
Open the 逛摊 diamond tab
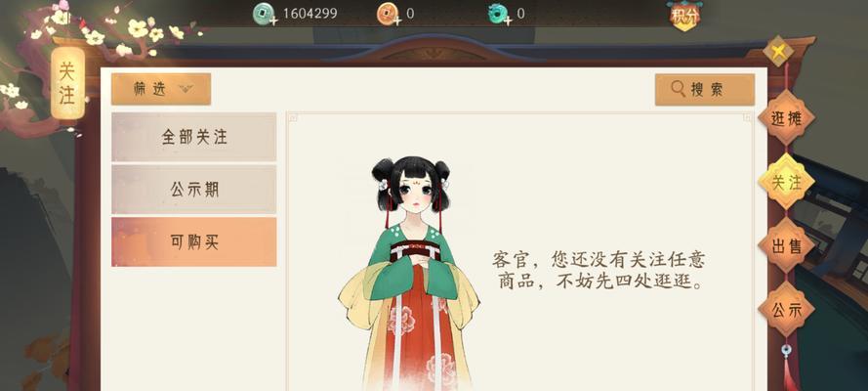click(x=787, y=117)
